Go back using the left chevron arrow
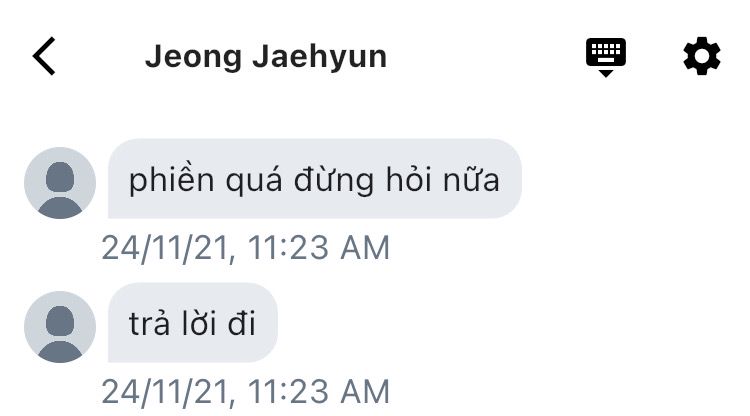Viewport: 750px width, 416px height. click(44, 56)
